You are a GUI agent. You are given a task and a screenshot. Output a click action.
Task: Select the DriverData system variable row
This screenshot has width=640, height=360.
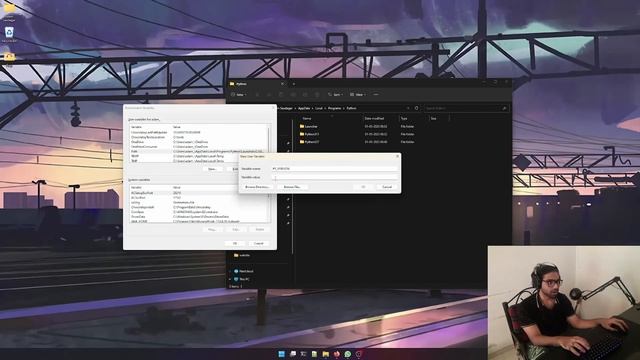[x=198, y=216]
